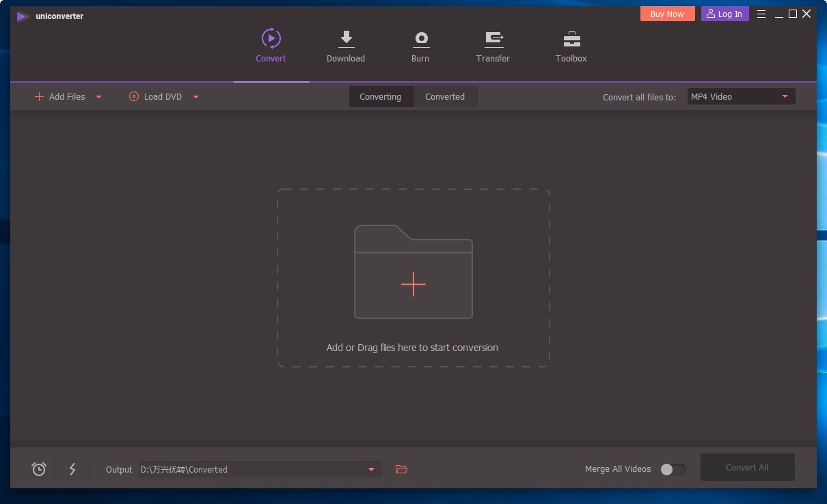Screen dimensions: 827x504
Task: Click Add Files text button
Action: pos(67,97)
